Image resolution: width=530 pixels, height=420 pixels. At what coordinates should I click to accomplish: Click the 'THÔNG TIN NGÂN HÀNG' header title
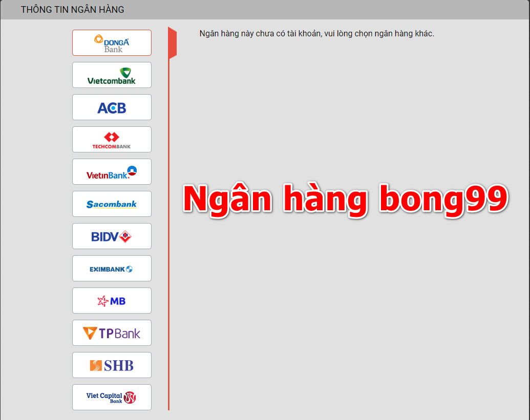coord(72,9)
